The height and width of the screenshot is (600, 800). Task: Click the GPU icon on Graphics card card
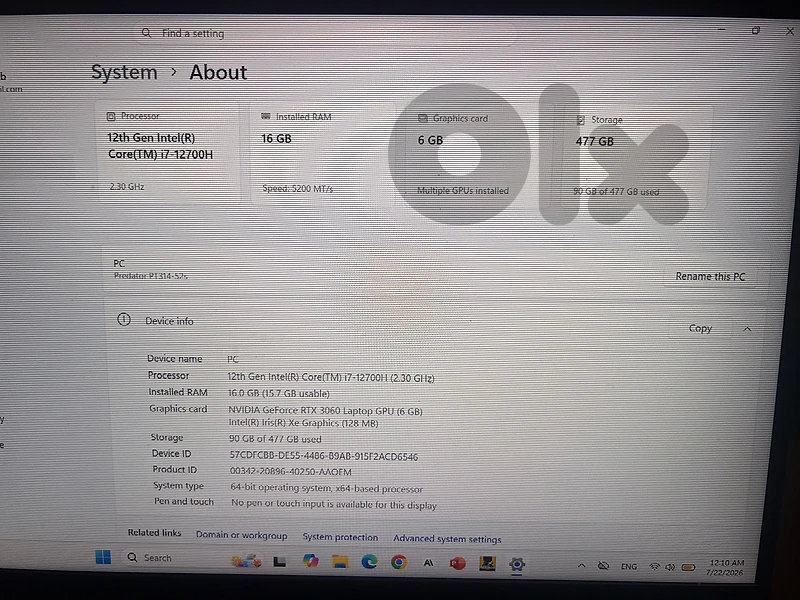coord(422,118)
